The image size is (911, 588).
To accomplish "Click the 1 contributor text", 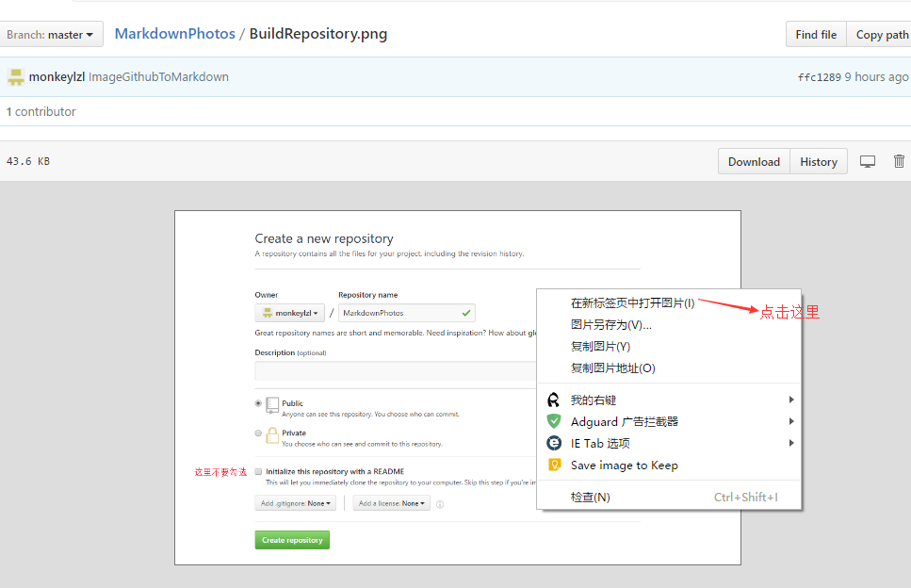I will click(41, 111).
